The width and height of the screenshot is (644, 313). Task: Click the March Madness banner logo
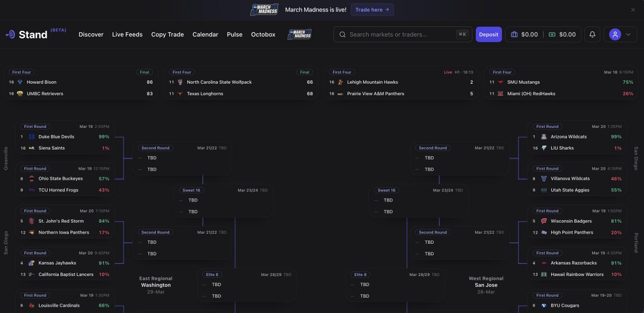(264, 10)
